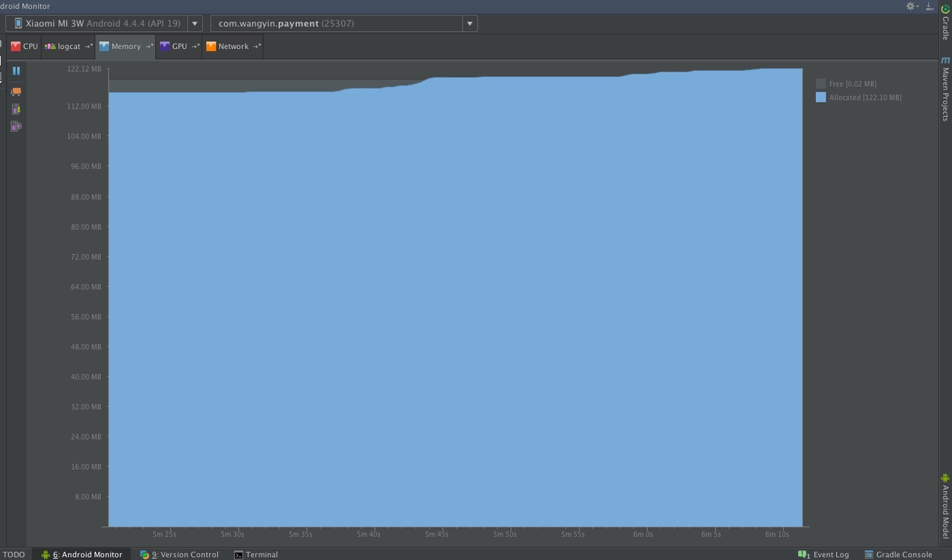Open the Android Model side panel
The width and height of the screenshot is (952, 560).
coord(945,506)
